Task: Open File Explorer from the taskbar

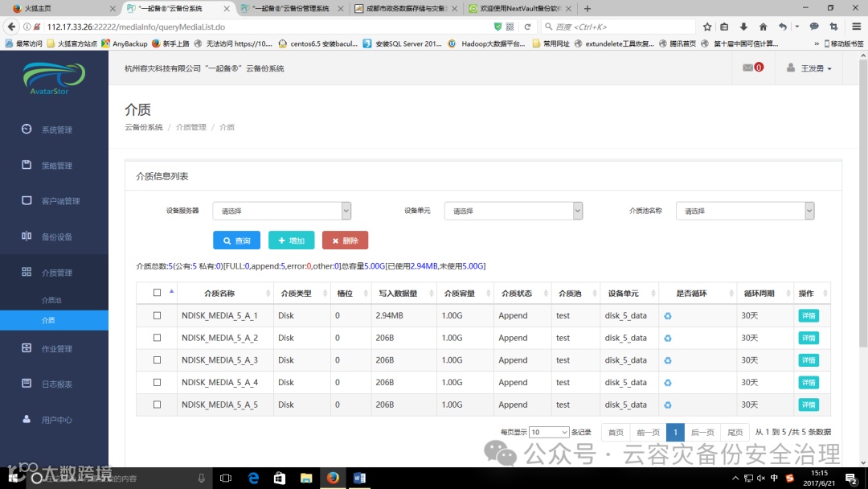Action: point(306,478)
